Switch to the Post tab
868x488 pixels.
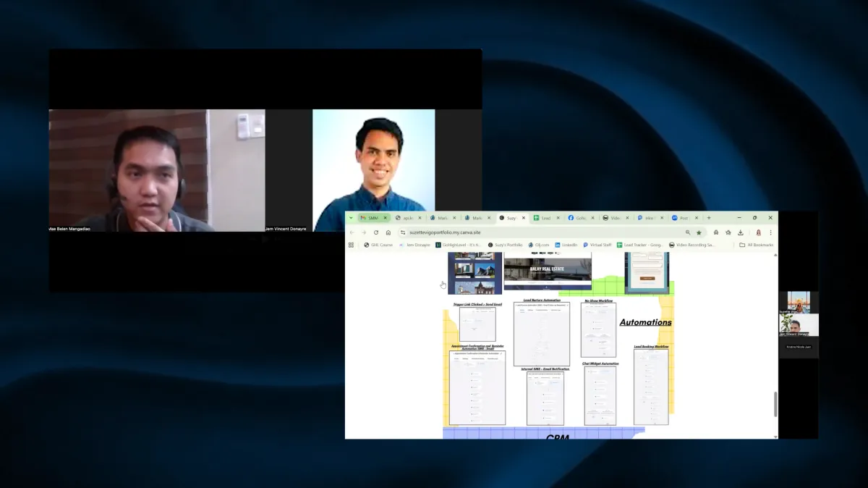pos(686,217)
